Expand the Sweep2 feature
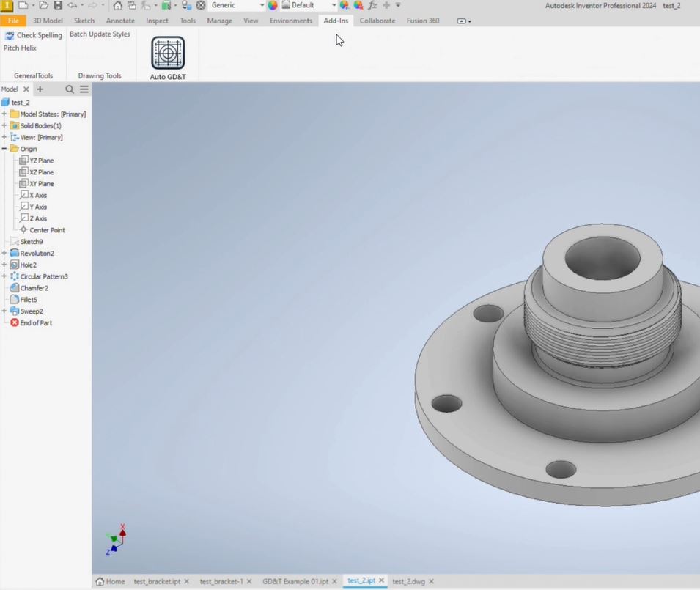The width and height of the screenshot is (700, 590). (4, 311)
